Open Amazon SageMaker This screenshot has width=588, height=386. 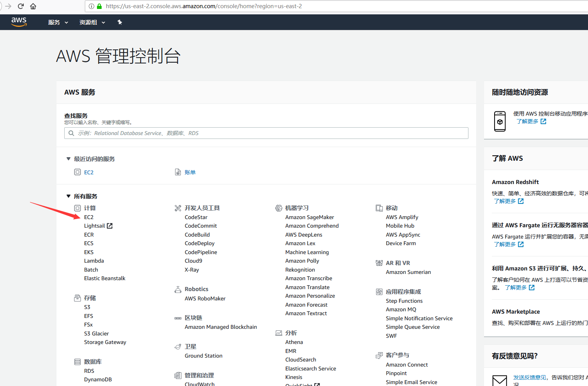[310, 217]
